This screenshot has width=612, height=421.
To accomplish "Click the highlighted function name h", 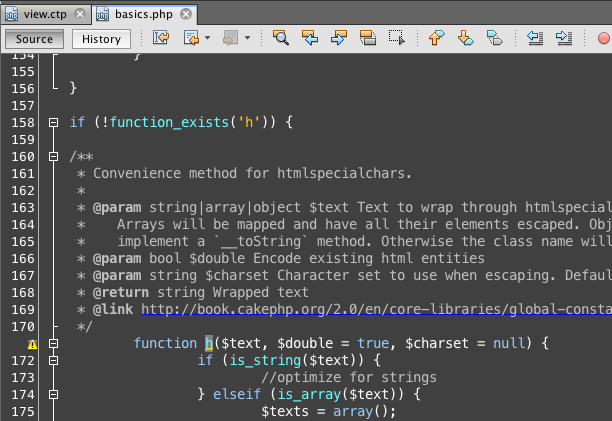I will click(x=209, y=343).
